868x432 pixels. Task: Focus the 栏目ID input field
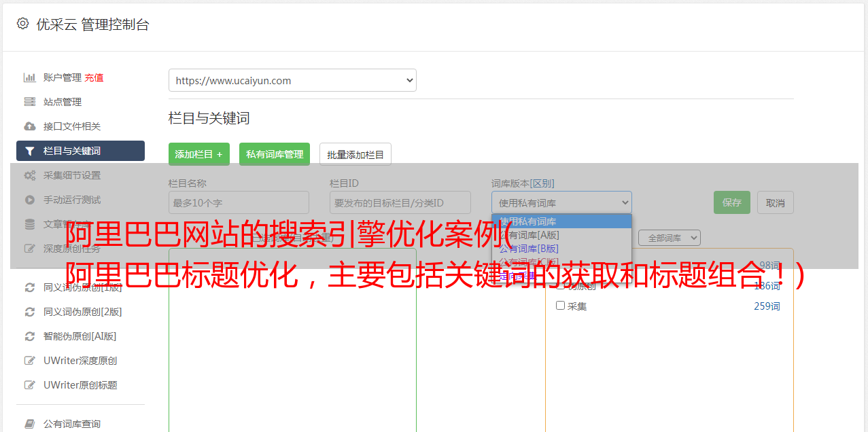tap(400, 202)
